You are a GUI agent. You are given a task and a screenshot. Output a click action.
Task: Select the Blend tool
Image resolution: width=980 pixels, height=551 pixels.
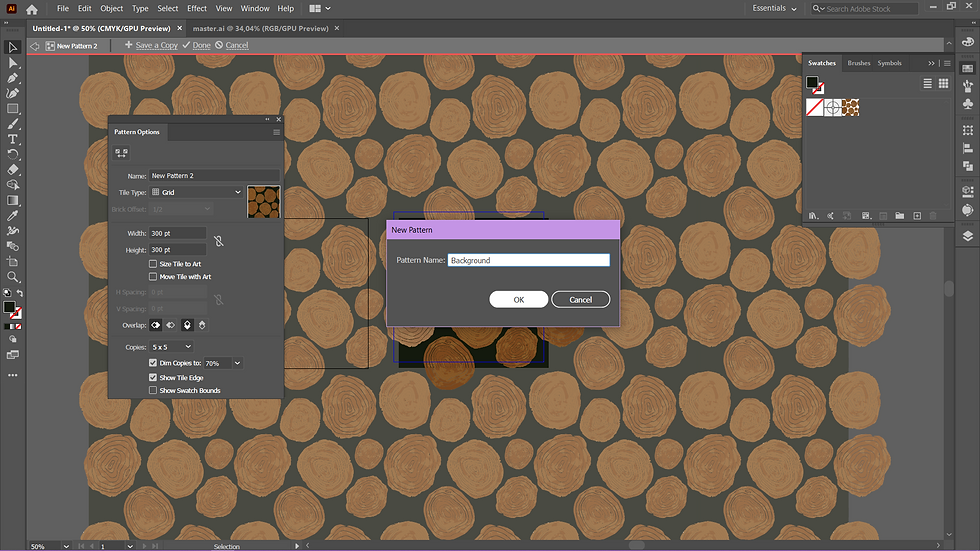pyautogui.click(x=12, y=246)
